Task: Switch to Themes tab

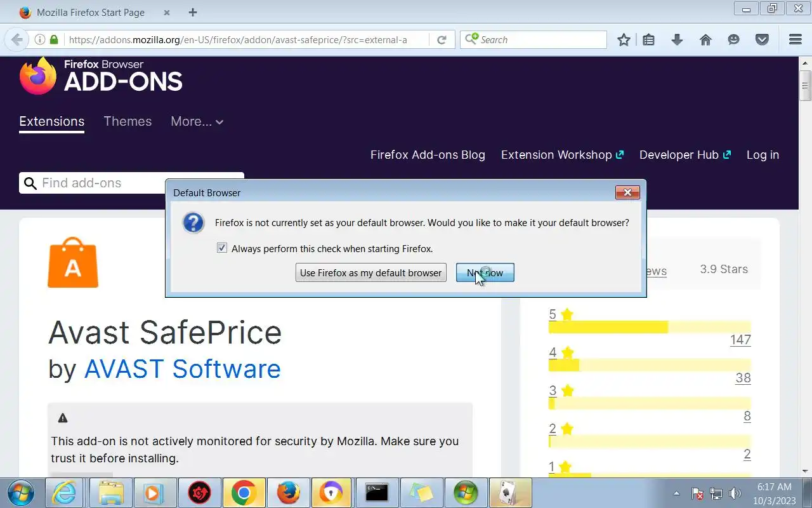Action: point(128,121)
